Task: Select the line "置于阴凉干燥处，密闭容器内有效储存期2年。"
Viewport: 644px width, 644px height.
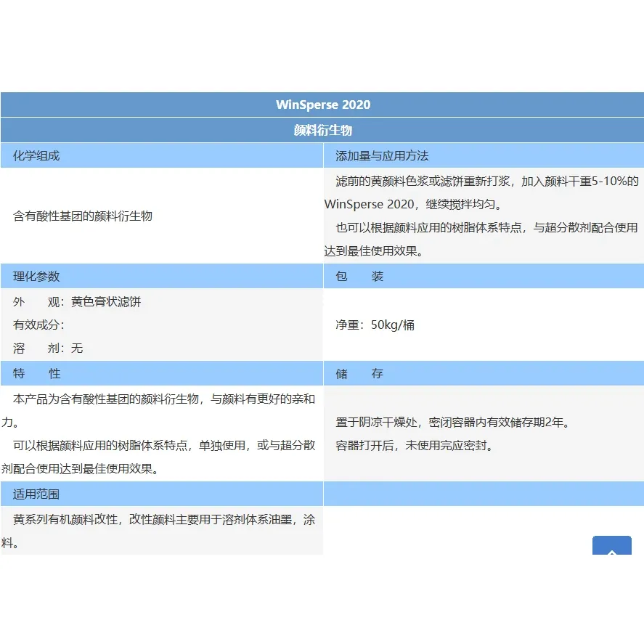Action: tap(453, 423)
